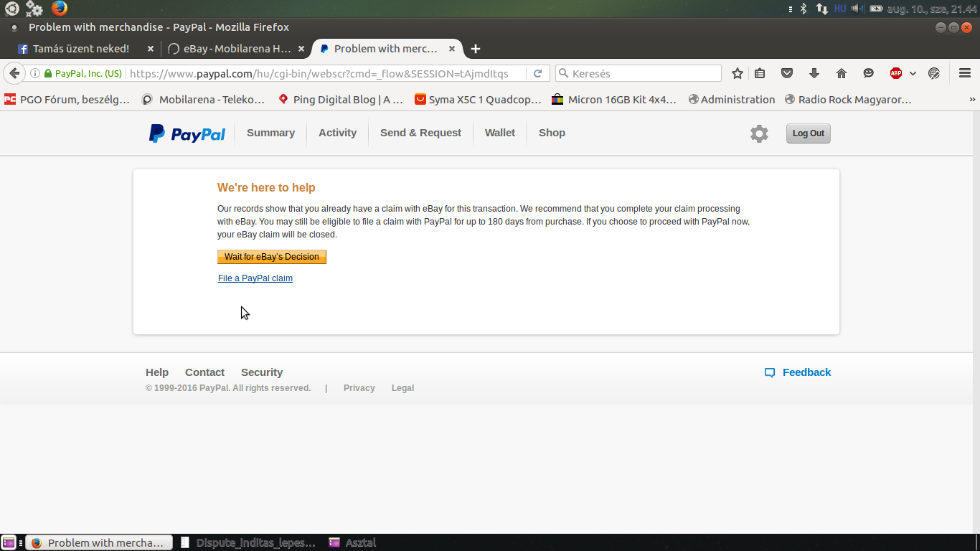Open the Legal footer link
980x551 pixels.
[402, 388]
